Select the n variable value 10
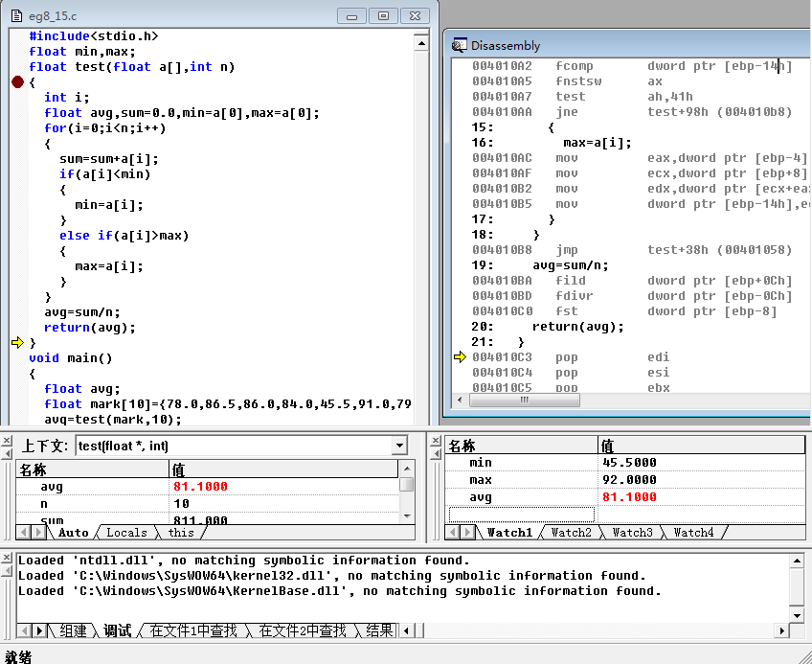The image size is (812, 664). 181,504
